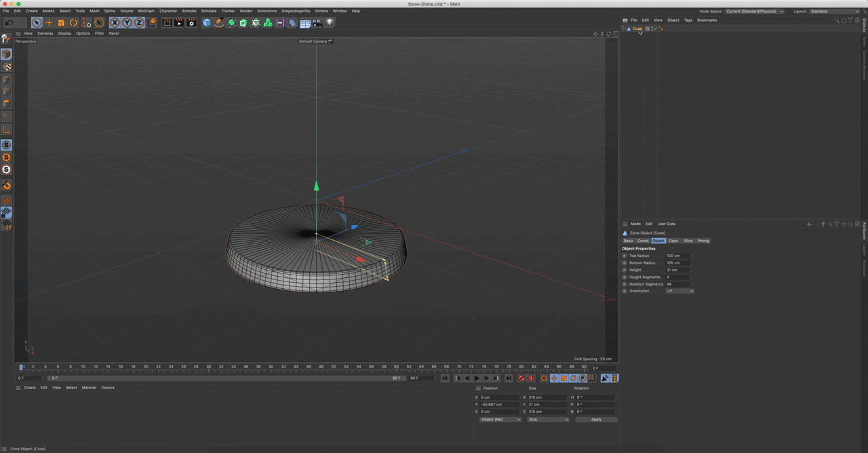
Task: Click Bottom Radius stepper arrows
Action: [x=691, y=262]
